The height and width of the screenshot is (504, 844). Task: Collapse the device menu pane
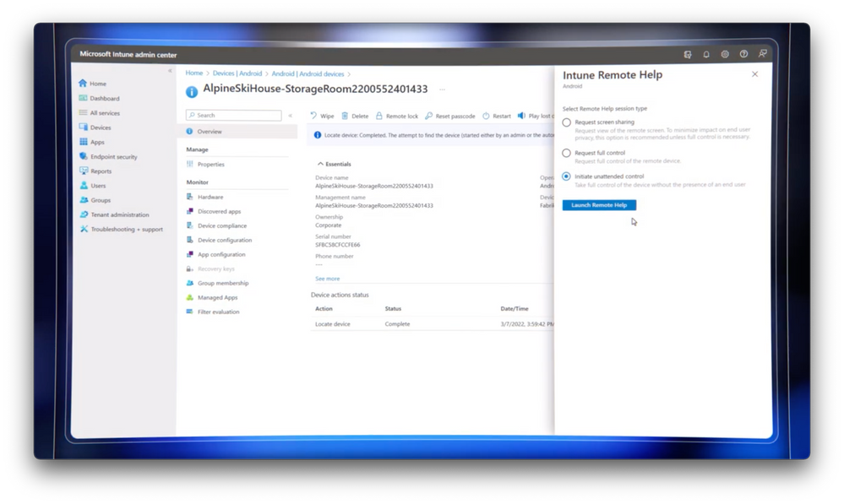tap(290, 115)
